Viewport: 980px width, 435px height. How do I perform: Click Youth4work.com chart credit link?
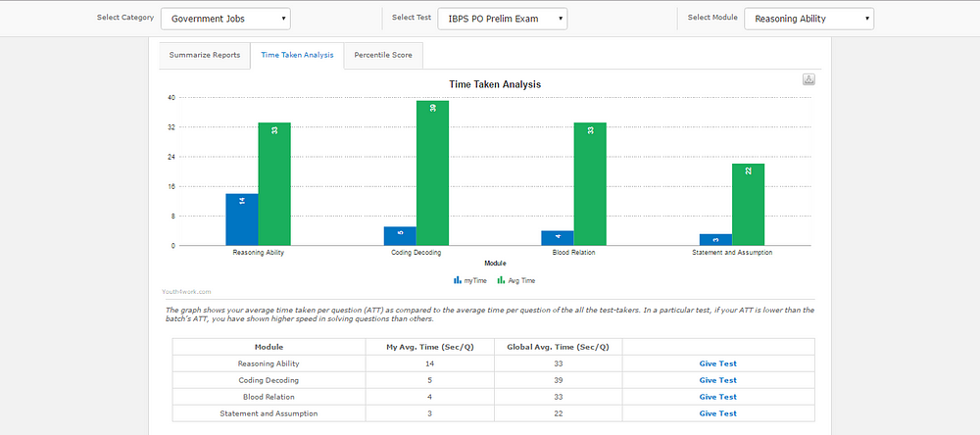[x=185, y=291]
